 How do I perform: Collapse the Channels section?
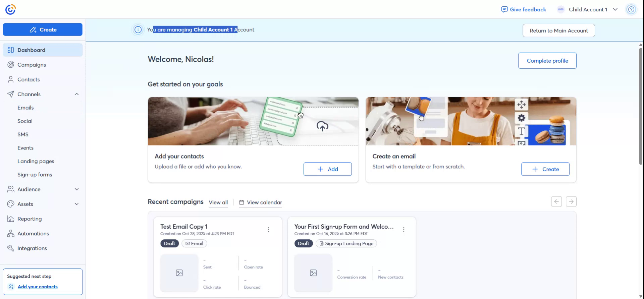click(x=77, y=94)
